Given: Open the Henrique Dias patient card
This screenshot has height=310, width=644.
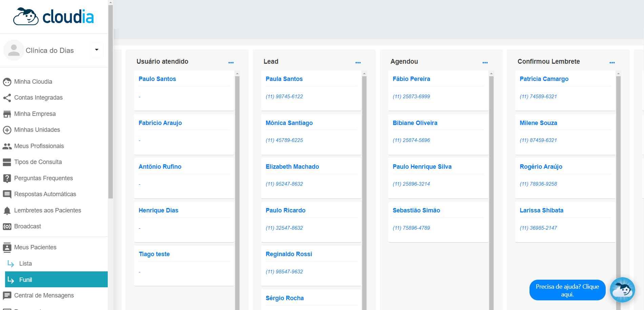Looking at the screenshot, I should pyautogui.click(x=184, y=222).
